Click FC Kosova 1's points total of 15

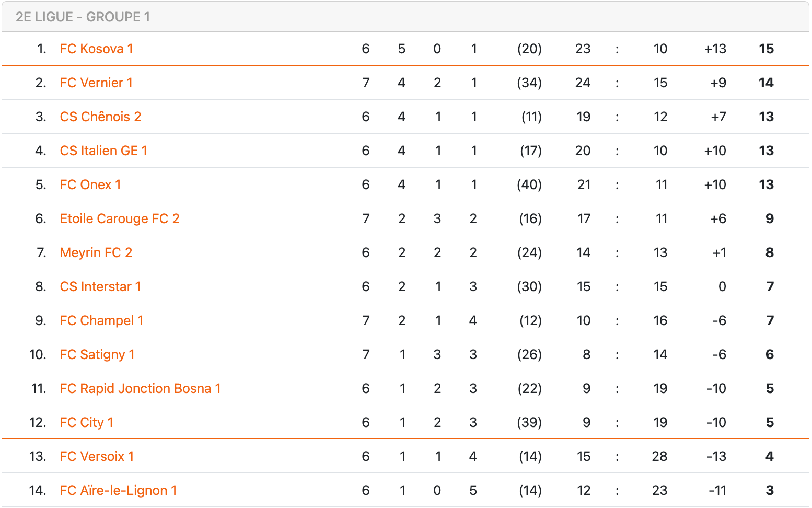766,49
